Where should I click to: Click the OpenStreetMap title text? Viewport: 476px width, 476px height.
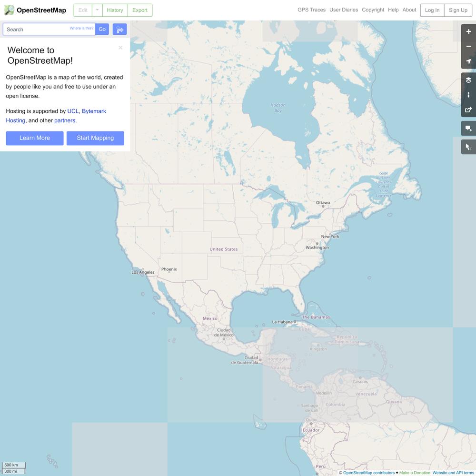(x=41, y=10)
